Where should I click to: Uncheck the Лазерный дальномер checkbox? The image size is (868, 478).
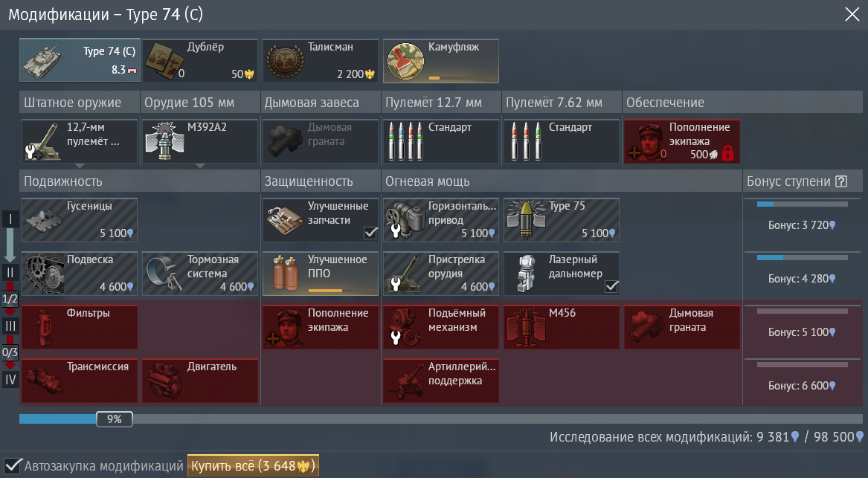point(611,287)
